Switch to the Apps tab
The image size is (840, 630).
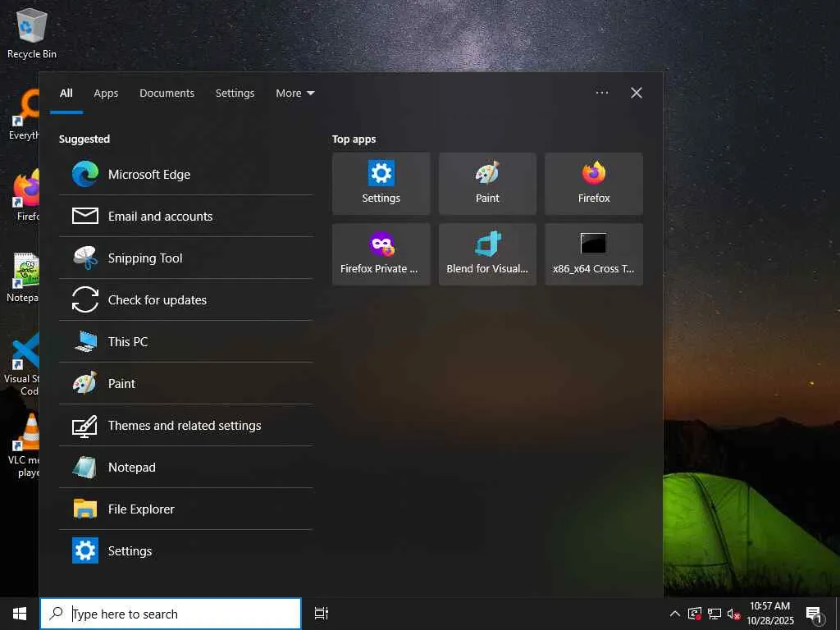106,94
